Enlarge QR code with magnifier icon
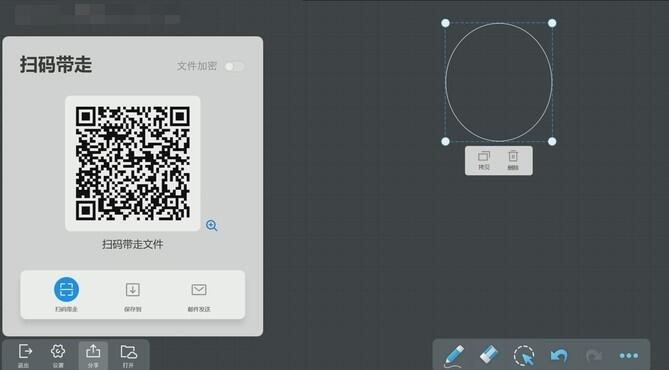 [212, 225]
